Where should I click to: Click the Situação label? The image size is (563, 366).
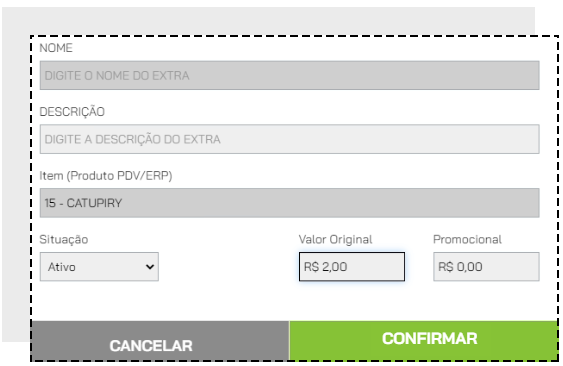64,240
